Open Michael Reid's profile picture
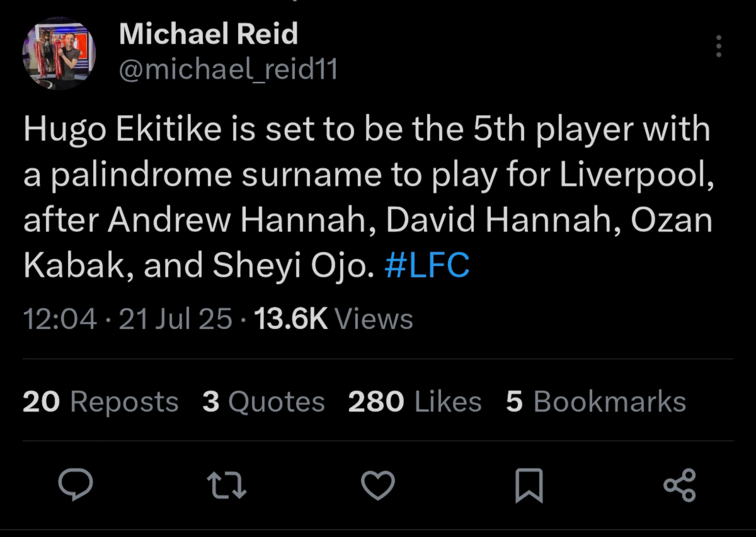Viewport: 756px width, 537px height. (x=59, y=53)
